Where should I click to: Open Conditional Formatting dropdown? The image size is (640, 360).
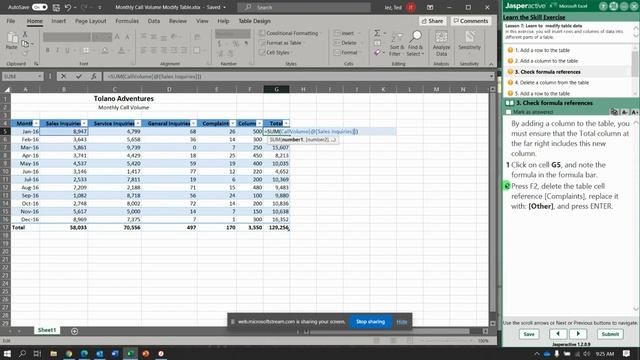[291, 33]
